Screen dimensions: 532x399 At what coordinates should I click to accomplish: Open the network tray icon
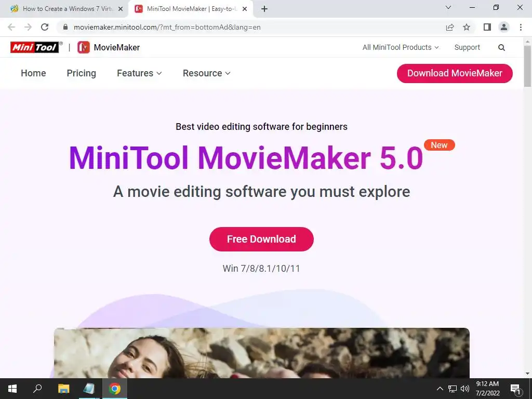click(453, 389)
